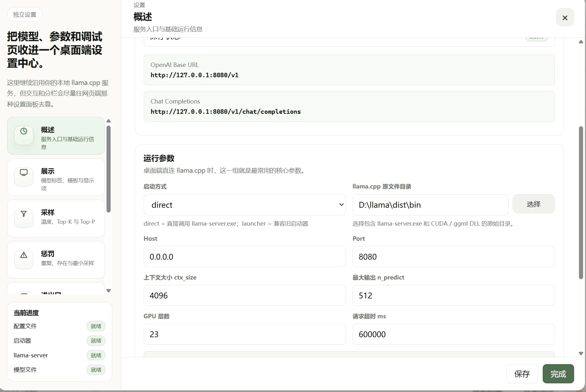The width and height of the screenshot is (586, 392).
Task: Click the 就绪 badge next to 配置文件
Action: pos(96,326)
